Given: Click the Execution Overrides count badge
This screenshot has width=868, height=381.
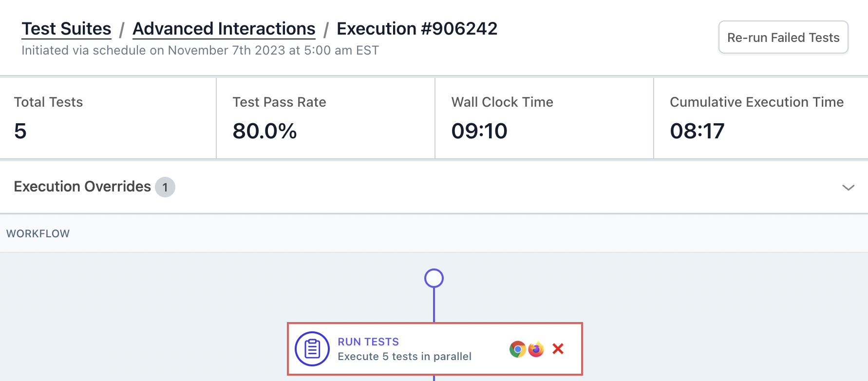Looking at the screenshot, I should click(165, 187).
